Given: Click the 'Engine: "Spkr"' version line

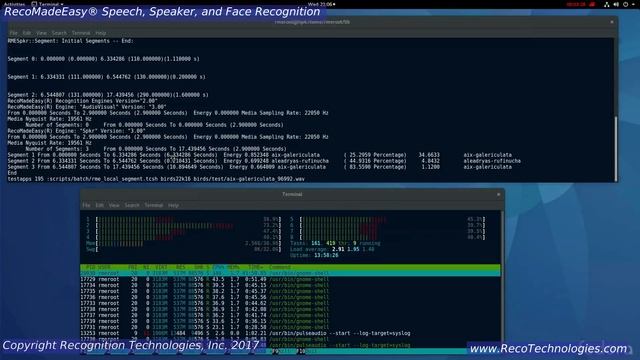Looking at the screenshot, I should point(76,131).
